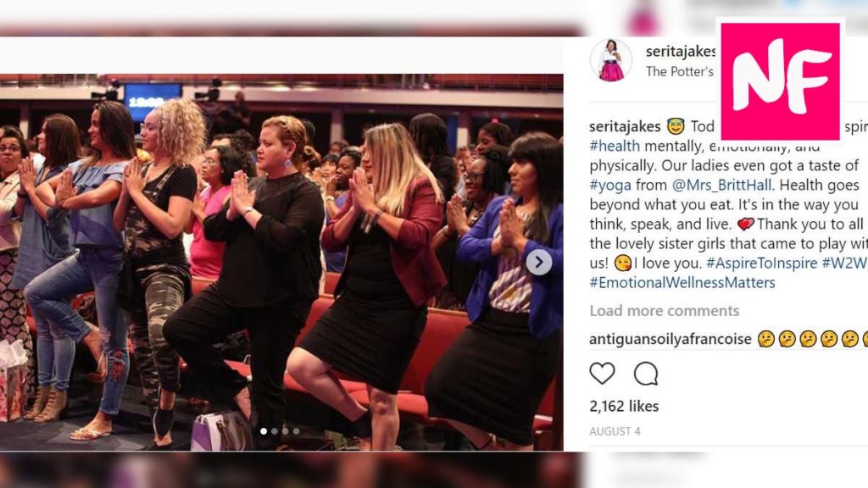868x488 pixels.
Task: Select the first carousel dot indicator
Action: pyautogui.click(x=264, y=431)
